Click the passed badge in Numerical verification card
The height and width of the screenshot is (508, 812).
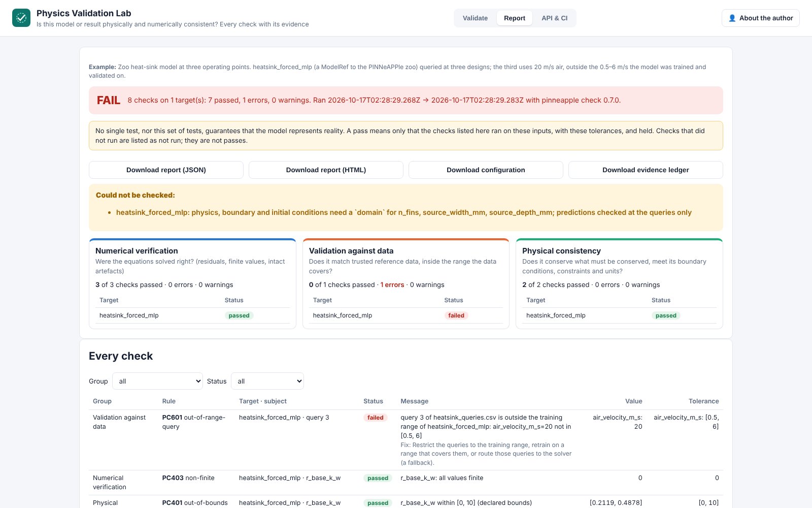pos(239,315)
